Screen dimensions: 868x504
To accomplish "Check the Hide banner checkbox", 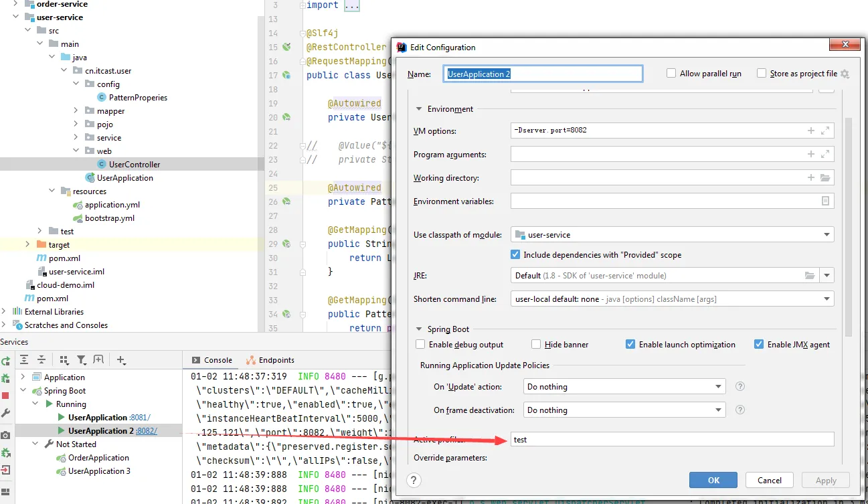I will pos(536,344).
